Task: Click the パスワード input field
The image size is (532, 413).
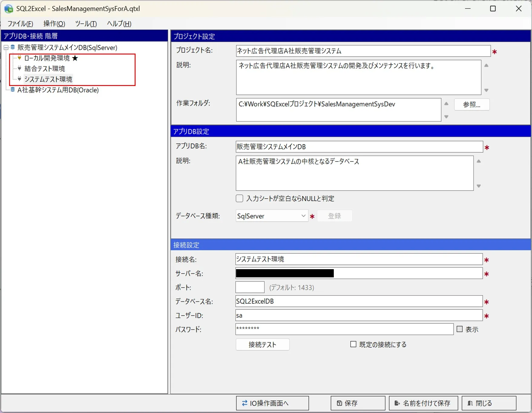Action: coord(344,329)
